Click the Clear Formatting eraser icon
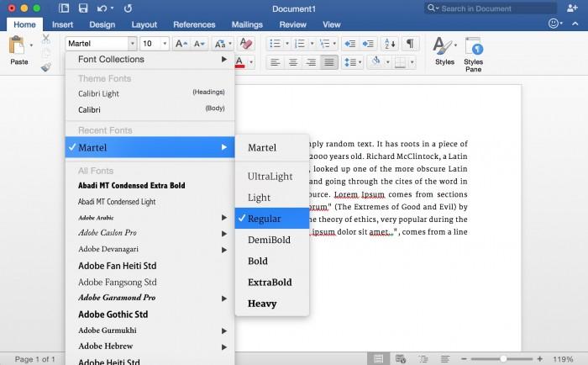 point(246,44)
